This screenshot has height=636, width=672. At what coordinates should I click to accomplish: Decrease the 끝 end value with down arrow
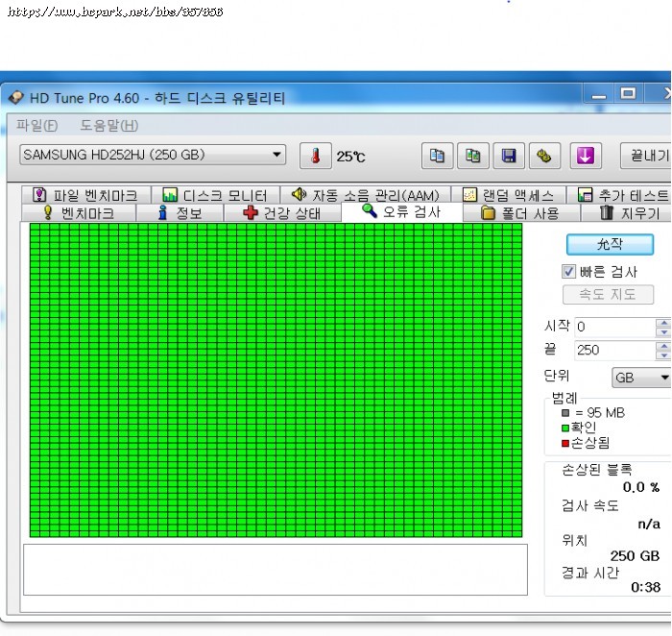click(x=663, y=355)
